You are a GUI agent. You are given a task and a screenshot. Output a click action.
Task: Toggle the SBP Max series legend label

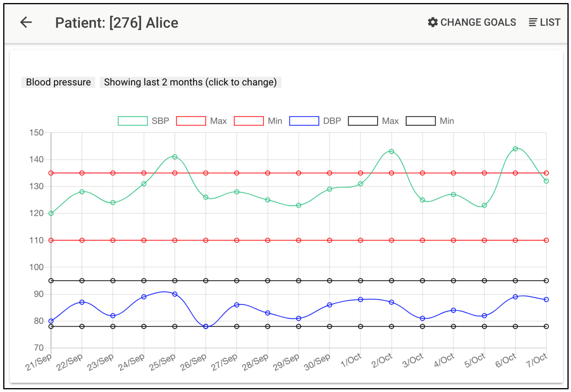pyautogui.click(x=218, y=121)
